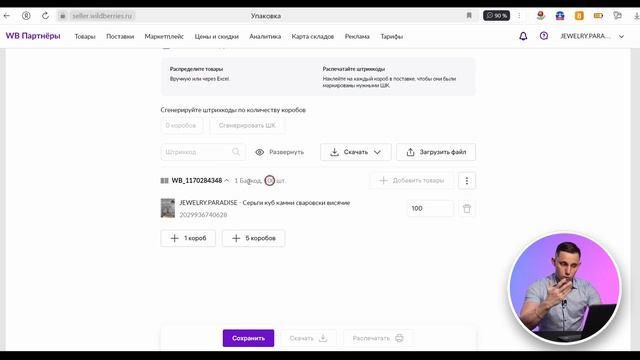Viewport: 640px width, 360px height.
Task: Add 1 короб button
Action: coord(188,238)
